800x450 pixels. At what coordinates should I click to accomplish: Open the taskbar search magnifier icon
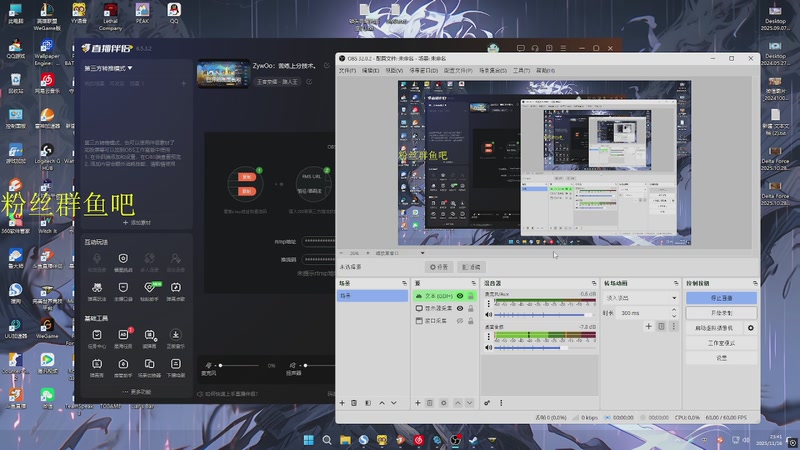pyautogui.click(x=327, y=440)
